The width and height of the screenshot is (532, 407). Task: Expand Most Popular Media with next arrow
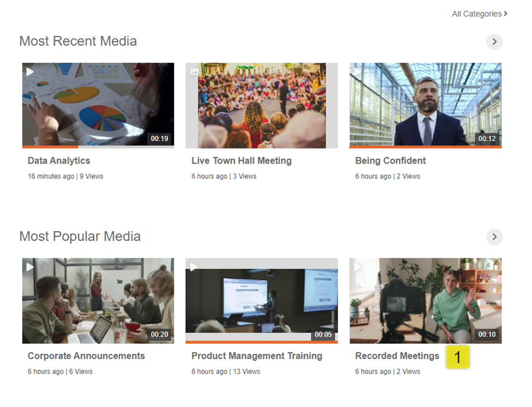[494, 237]
